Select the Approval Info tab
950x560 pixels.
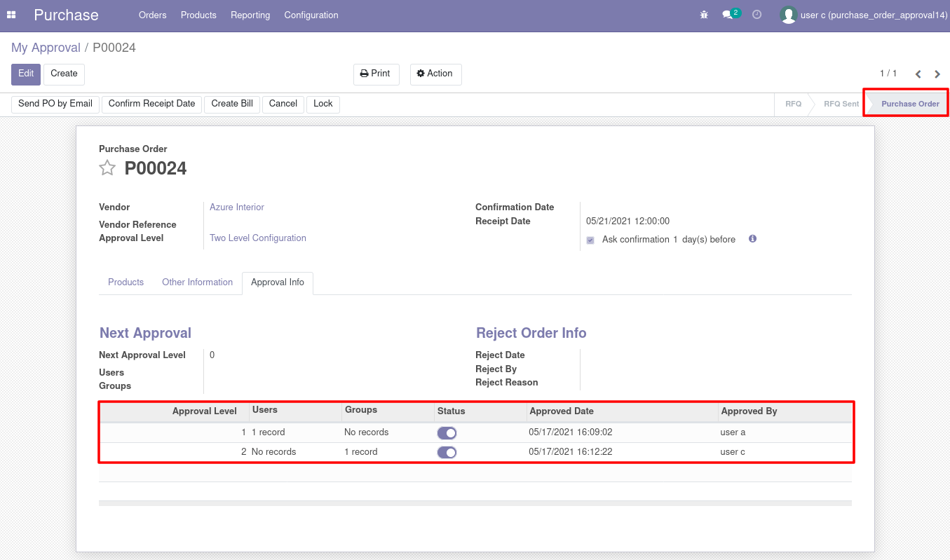click(278, 282)
